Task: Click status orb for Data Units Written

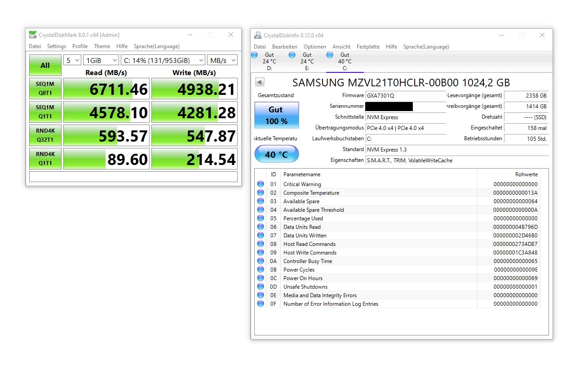Action: point(261,235)
